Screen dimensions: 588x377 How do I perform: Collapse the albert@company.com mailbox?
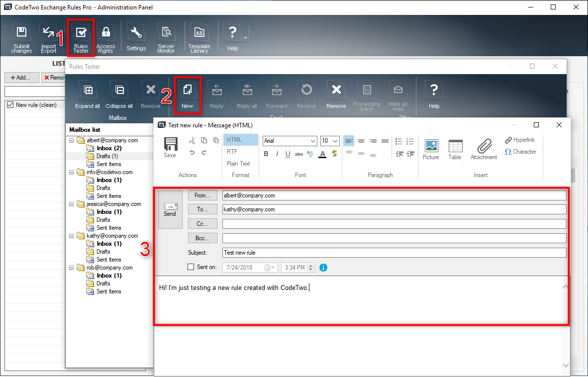[x=71, y=140]
